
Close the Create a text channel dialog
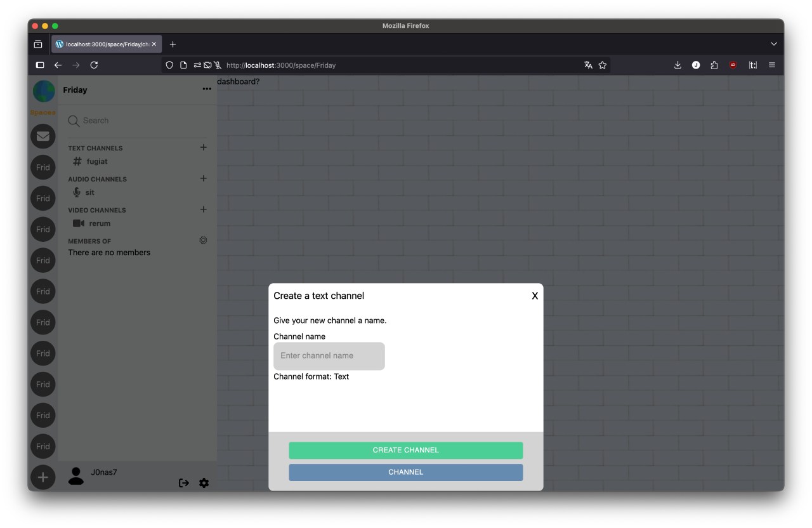pyautogui.click(x=535, y=296)
